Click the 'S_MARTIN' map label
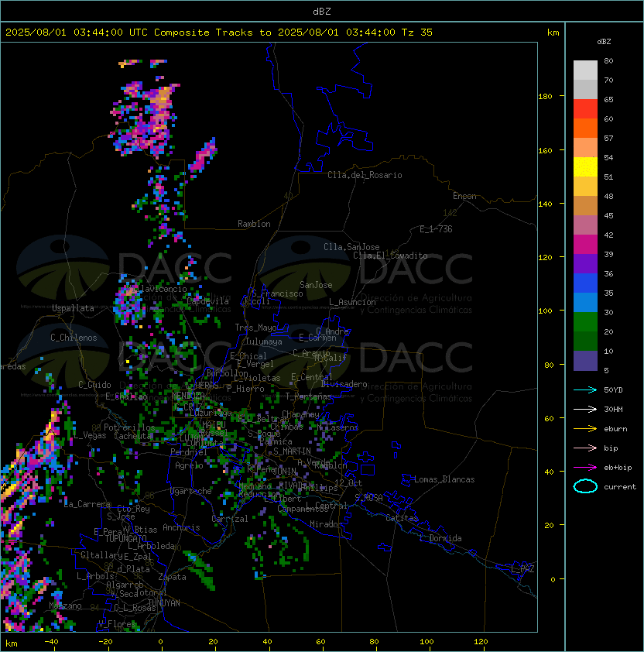The height and width of the screenshot is (652, 644). [x=292, y=451]
